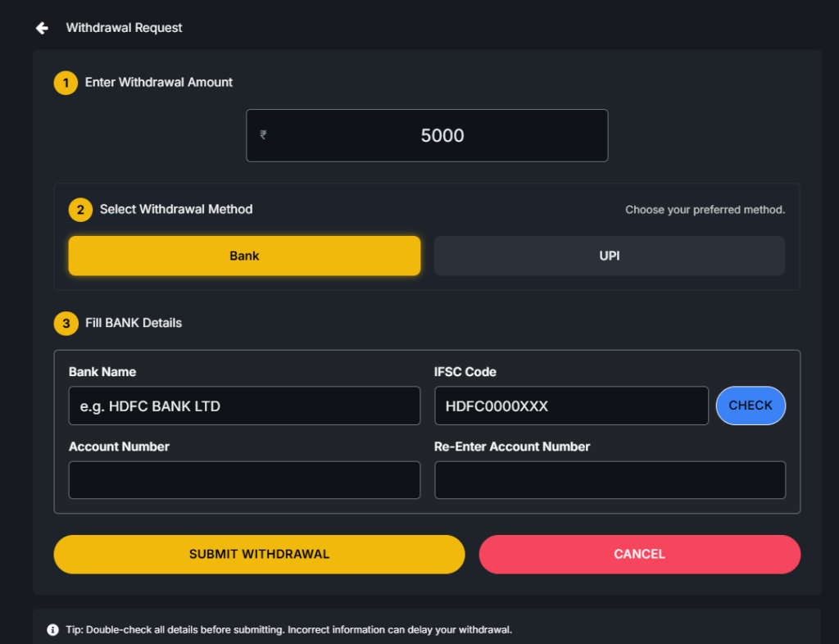Click the step 1 number badge
839x644 pixels.
pos(66,83)
